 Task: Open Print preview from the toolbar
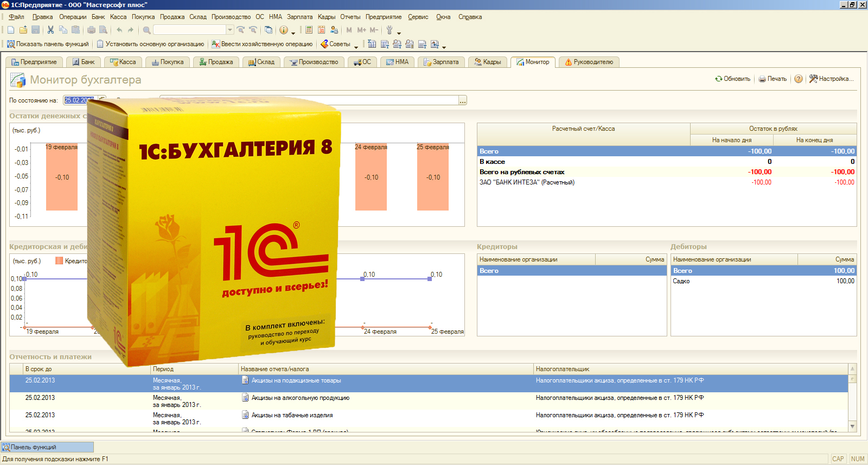(103, 30)
